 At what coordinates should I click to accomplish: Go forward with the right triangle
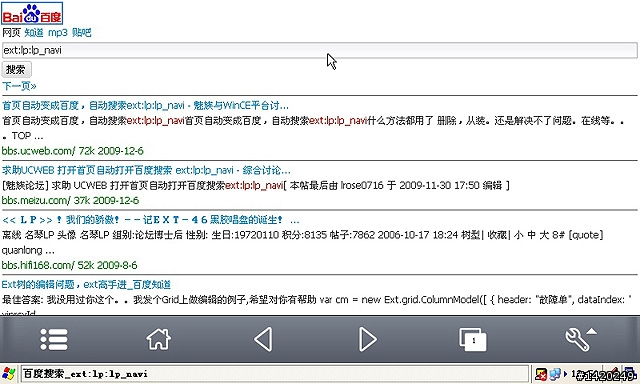pos(367,339)
